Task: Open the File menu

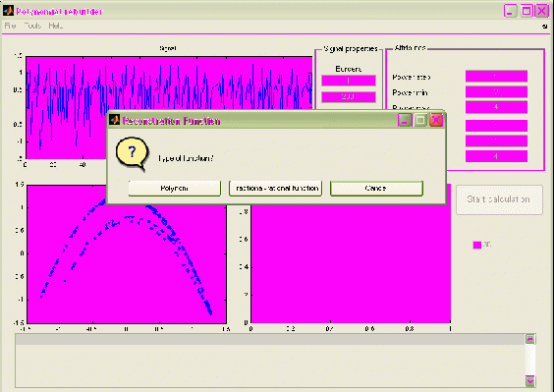Action: point(10,26)
